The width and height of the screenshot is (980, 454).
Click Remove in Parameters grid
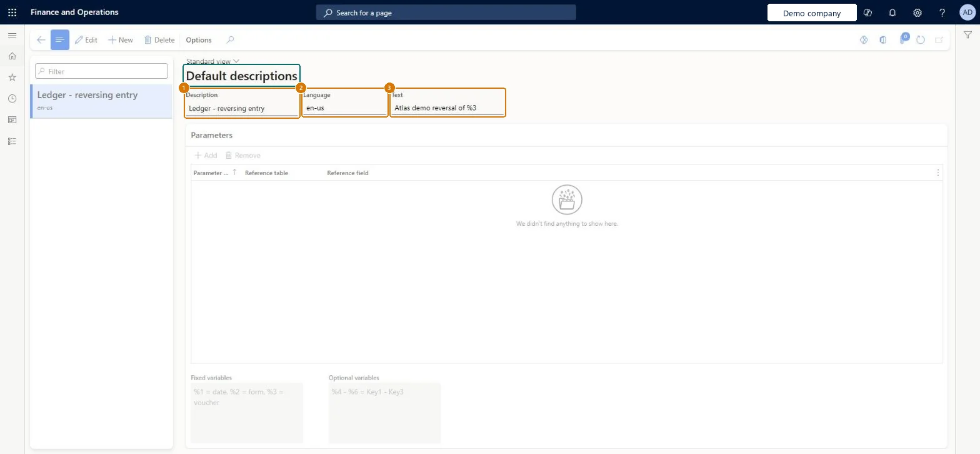coord(242,155)
